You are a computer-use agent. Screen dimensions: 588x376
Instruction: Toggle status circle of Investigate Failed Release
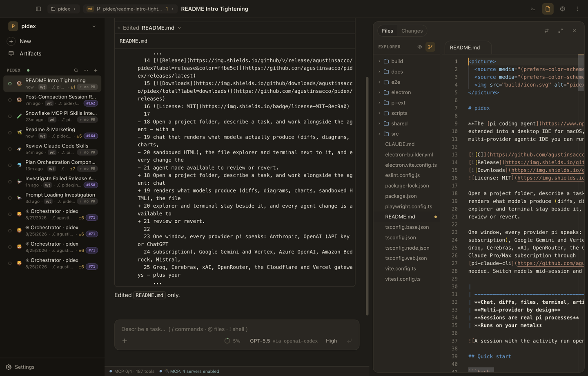pyautogui.click(x=10, y=181)
